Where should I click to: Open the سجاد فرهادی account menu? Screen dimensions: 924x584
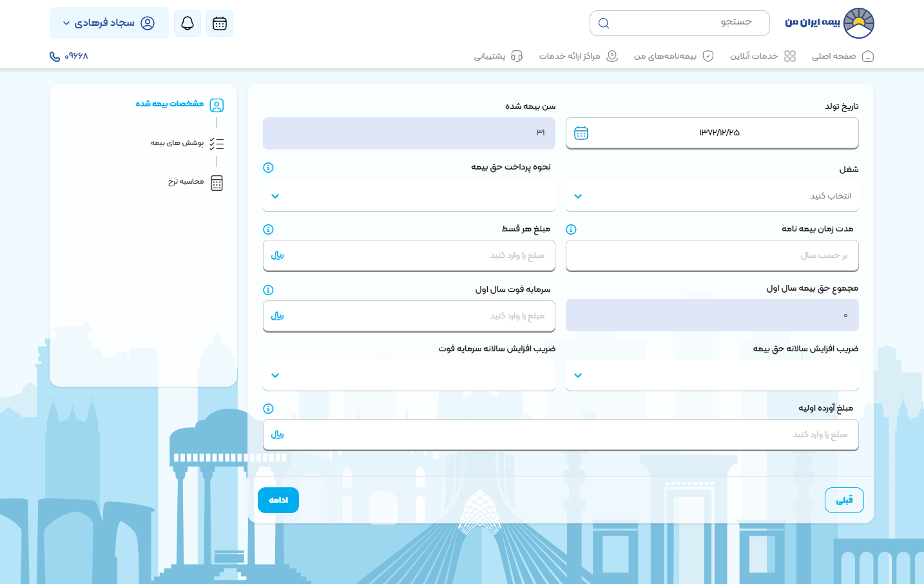pyautogui.click(x=109, y=23)
